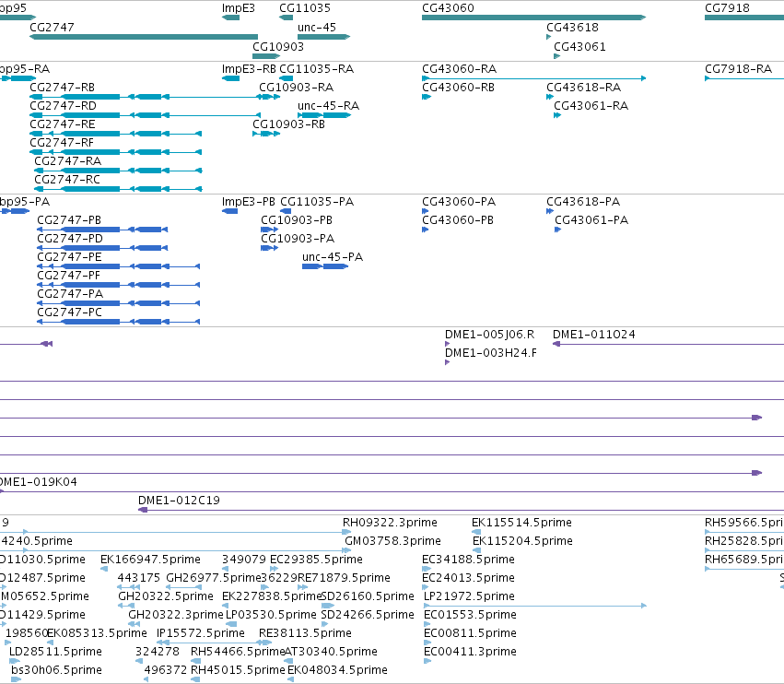Click EST GM03758.3prime
The width and height of the screenshot is (784, 684).
click(x=392, y=541)
